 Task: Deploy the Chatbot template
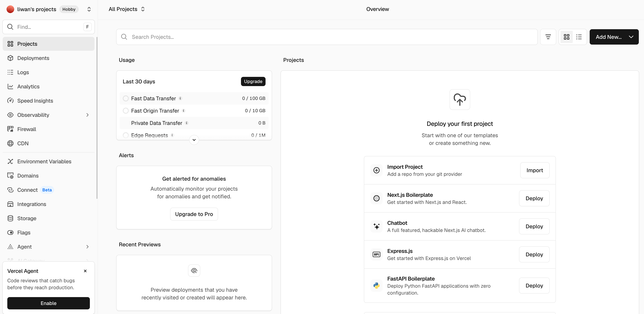(x=534, y=226)
